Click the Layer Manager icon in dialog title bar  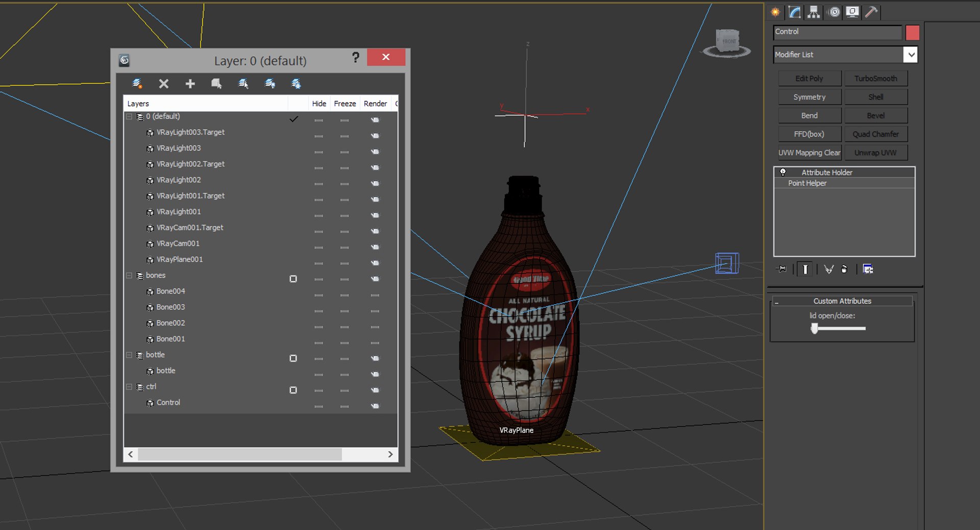[124, 61]
